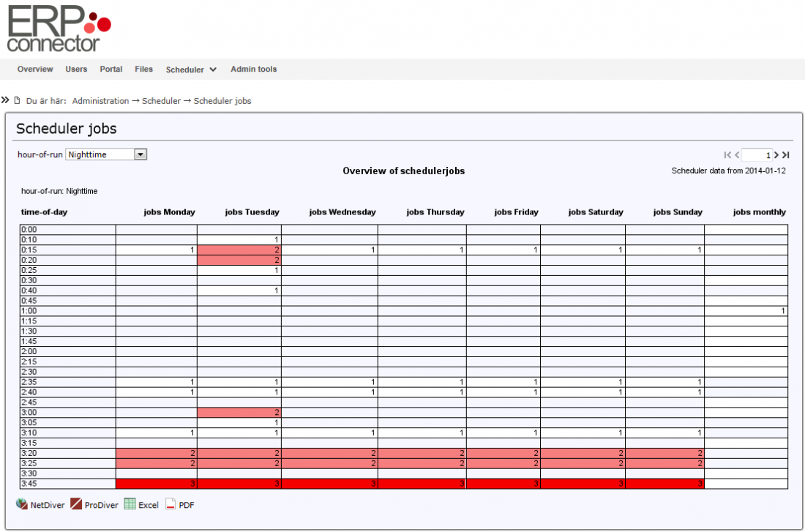This screenshot has height=532, width=805.
Task: Open the Overview menu item
Action: [35, 70]
